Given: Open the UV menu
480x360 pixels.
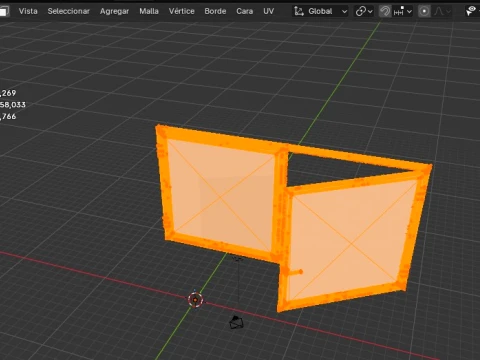Looking at the screenshot, I should pyautogui.click(x=269, y=11).
